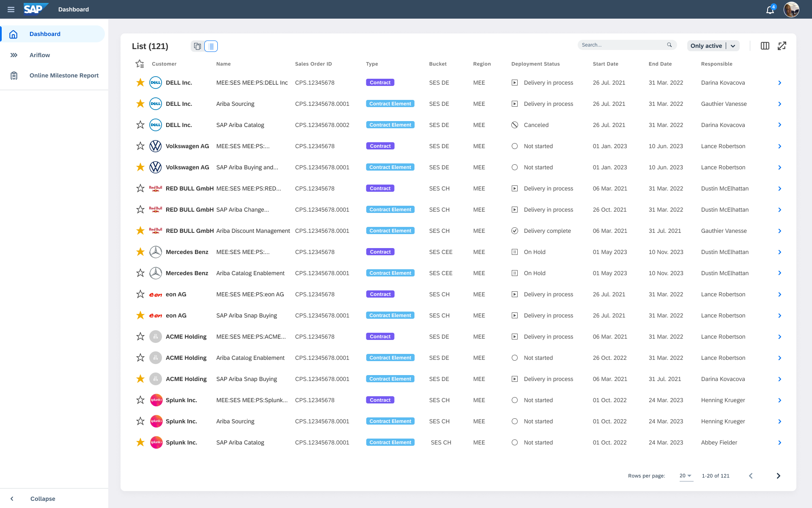
Task: Toggle the favorites star in the header row
Action: [140, 64]
